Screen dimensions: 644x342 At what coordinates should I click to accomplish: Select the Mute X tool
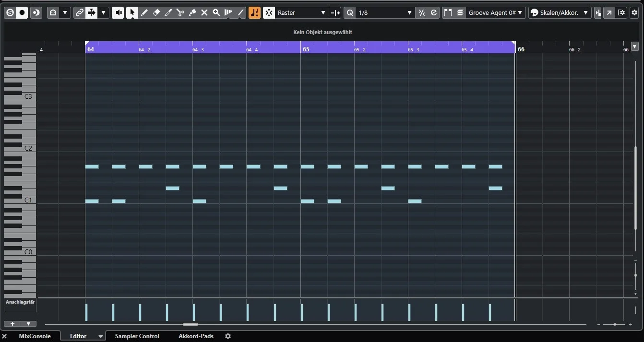[x=204, y=12]
